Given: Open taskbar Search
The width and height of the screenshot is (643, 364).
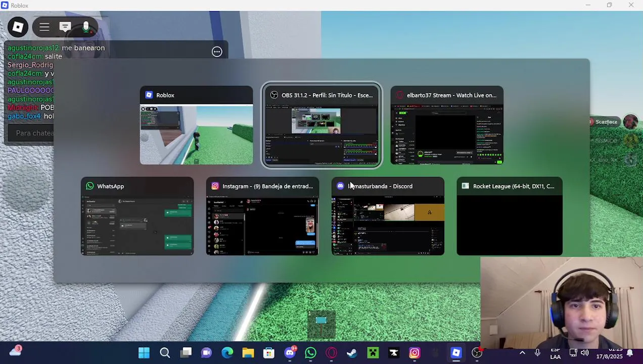Looking at the screenshot, I should point(165,353).
